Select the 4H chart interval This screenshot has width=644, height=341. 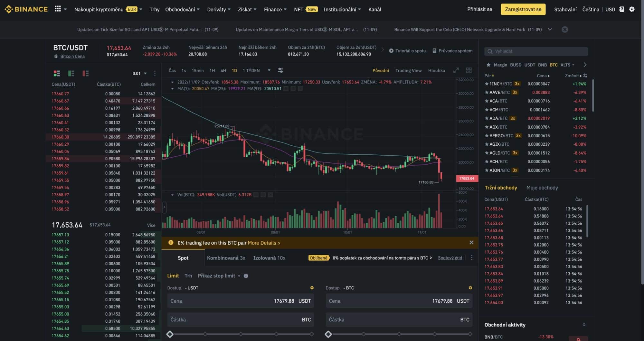223,70
